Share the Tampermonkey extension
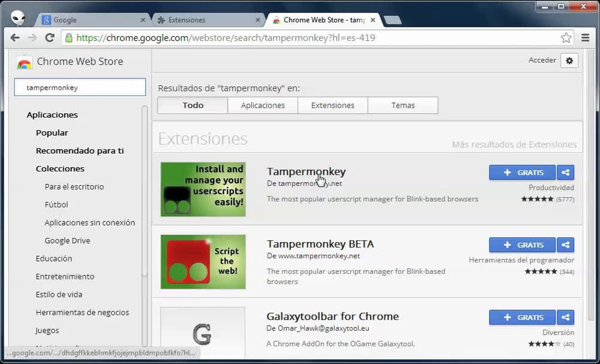The width and height of the screenshot is (600, 364). (566, 172)
